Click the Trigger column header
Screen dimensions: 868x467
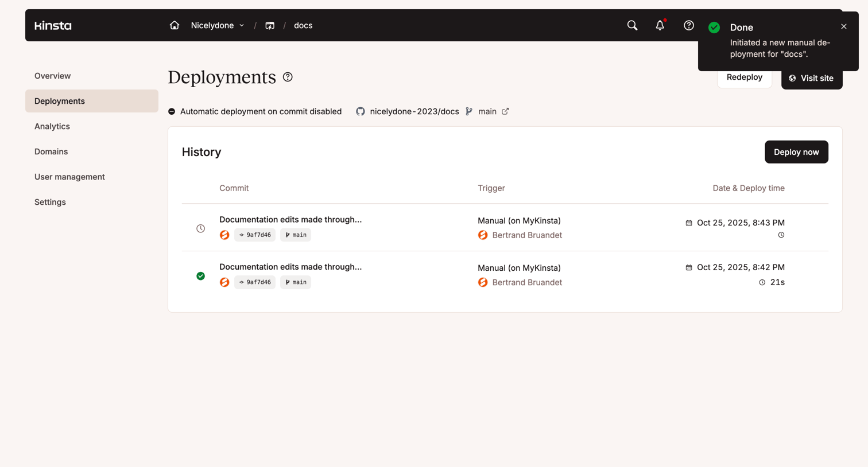(x=491, y=188)
